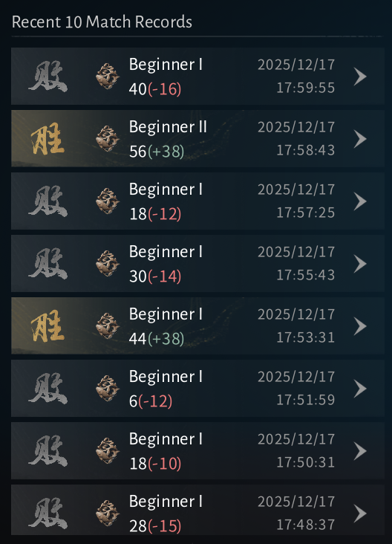The width and height of the screenshot is (392, 544).
Task: Open details arrow for 17:55:43 record
Action: click(360, 264)
